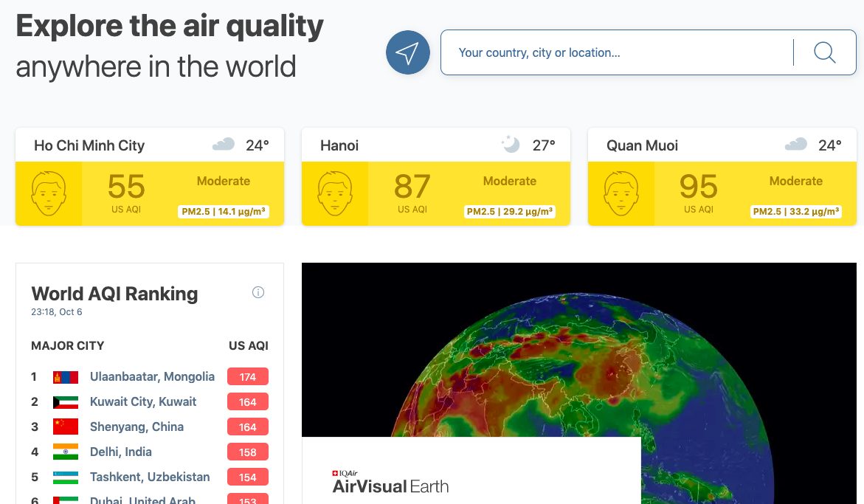Click the Quan Muoi PM2.5 badge
The image size is (864, 504).
click(x=796, y=212)
